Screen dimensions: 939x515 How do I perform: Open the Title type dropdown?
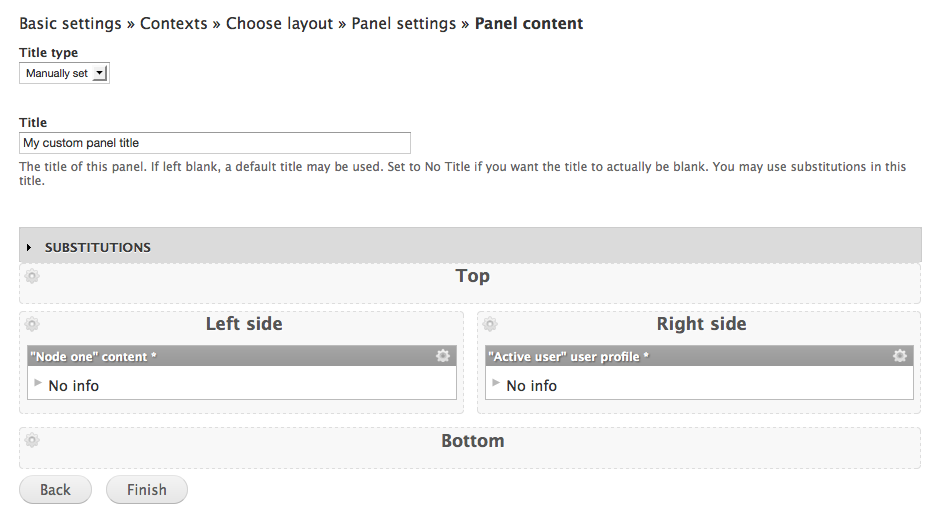64,73
